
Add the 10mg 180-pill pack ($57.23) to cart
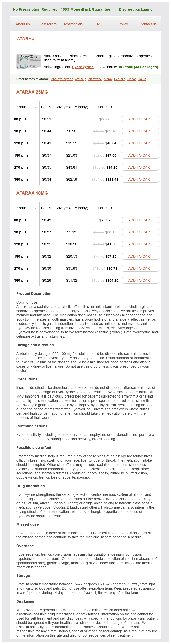[x=140, y=256]
